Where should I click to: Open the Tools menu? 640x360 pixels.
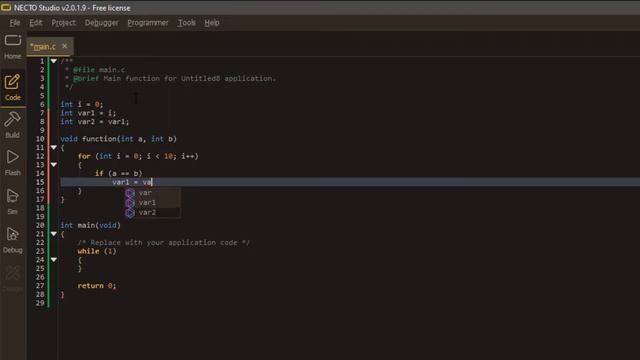[187, 23]
